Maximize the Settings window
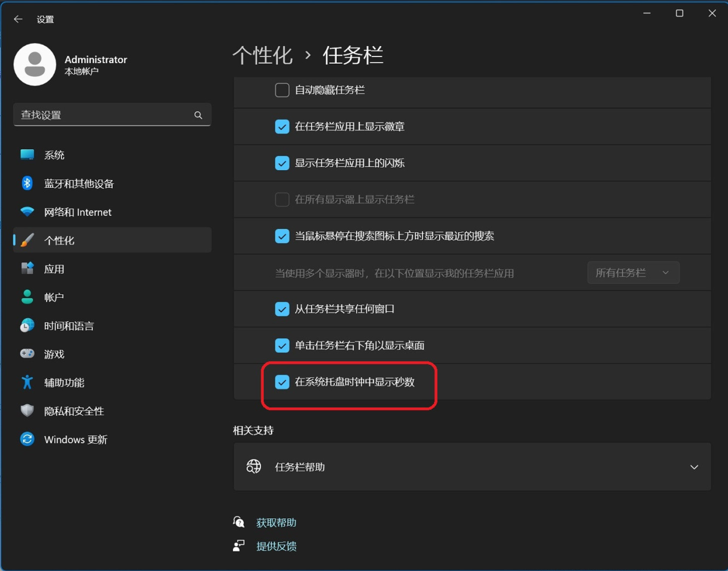The width and height of the screenshot is (728, 571). 679,13
